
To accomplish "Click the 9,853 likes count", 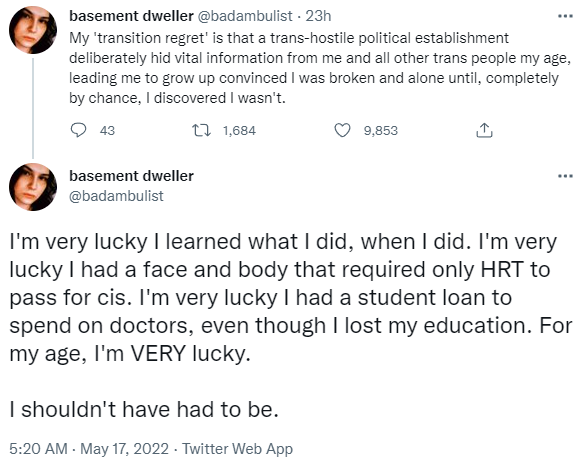I will 381,131.
